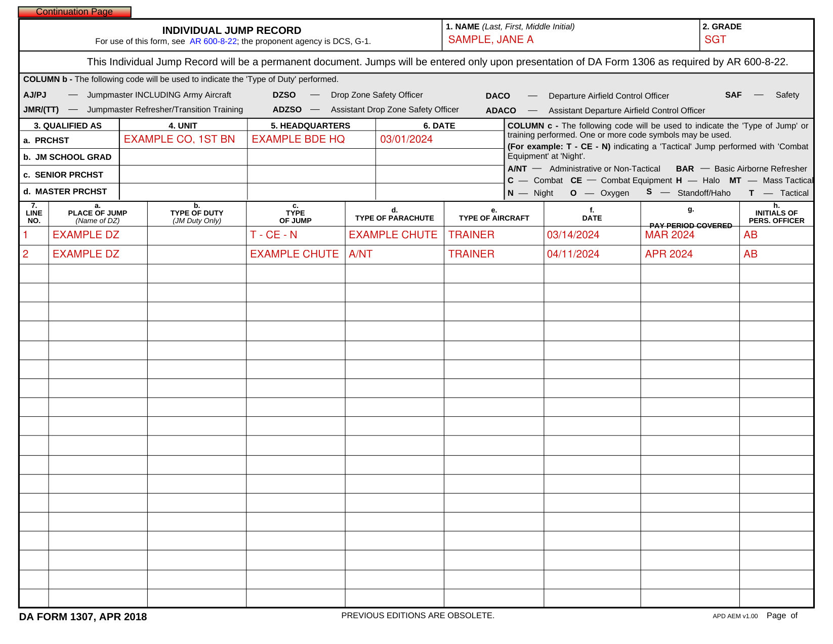
Task: Click the jump date 03/14/2024
Action: [x=592, y=235]
